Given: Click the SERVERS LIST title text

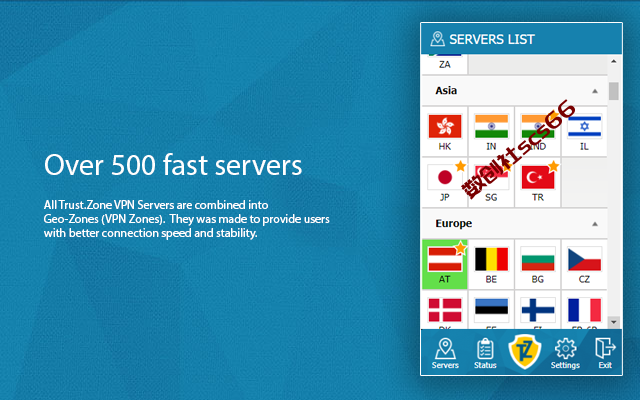Looking at the screenshot, I should click(x=492, y=39).
